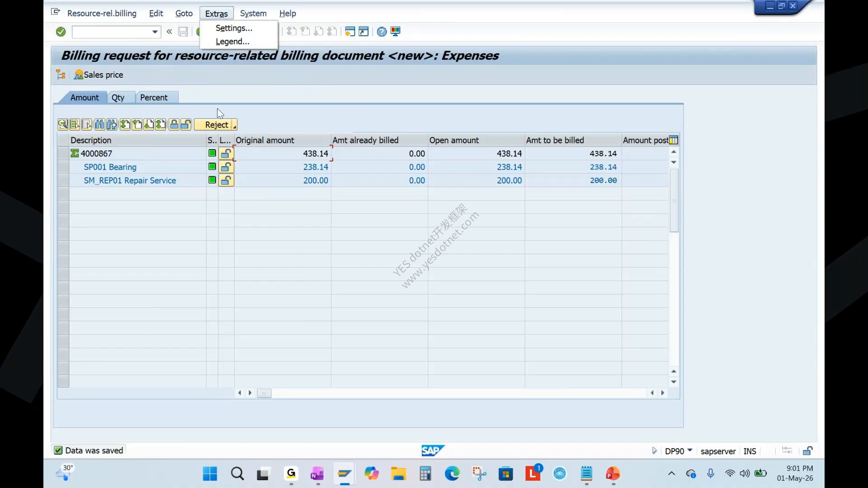
Task: Click the open padlock Unlock icon in toolbar
Action: (186, 125)
